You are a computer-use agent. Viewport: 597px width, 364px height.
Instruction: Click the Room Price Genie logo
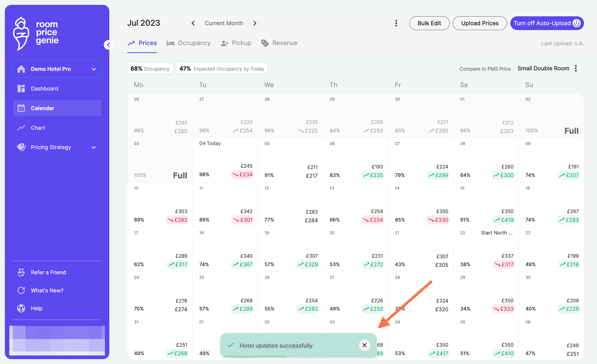pyautogui.click(x=36, y=33)
